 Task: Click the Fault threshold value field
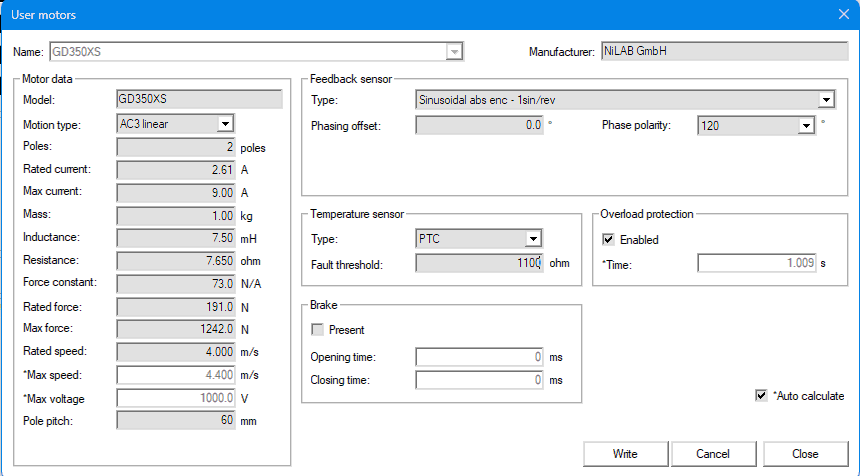coord(479,263)
